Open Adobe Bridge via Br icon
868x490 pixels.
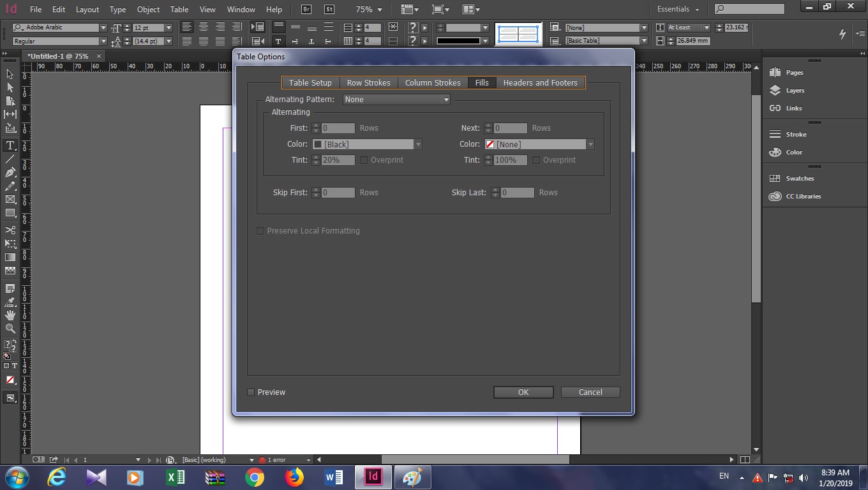[x=306, y=9]
